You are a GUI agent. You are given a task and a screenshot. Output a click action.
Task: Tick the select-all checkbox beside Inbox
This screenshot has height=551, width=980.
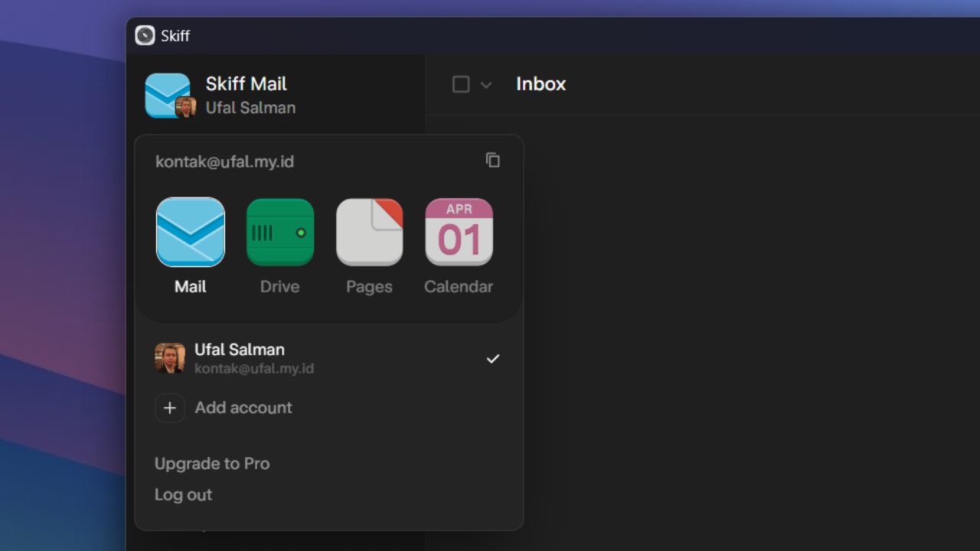tap(461, 84)
